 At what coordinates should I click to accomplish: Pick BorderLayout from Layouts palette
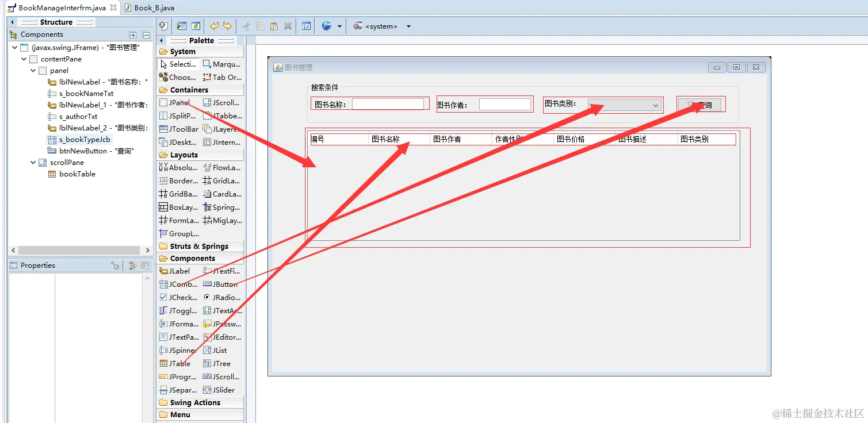178,181
